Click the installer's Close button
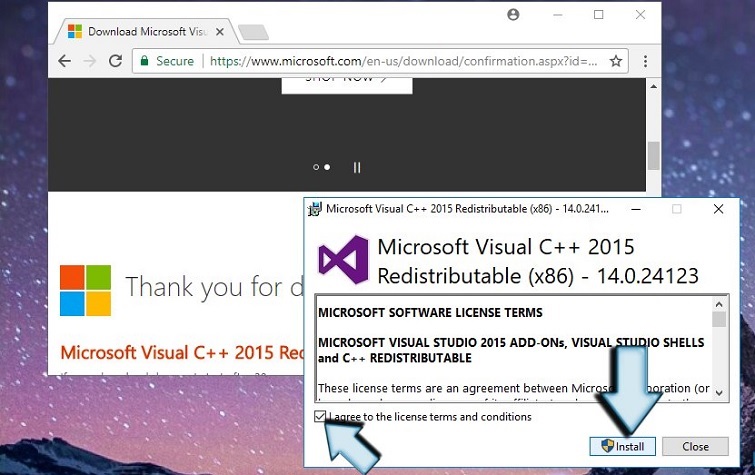The image size is (755, 475). click(x=695, y=446)
